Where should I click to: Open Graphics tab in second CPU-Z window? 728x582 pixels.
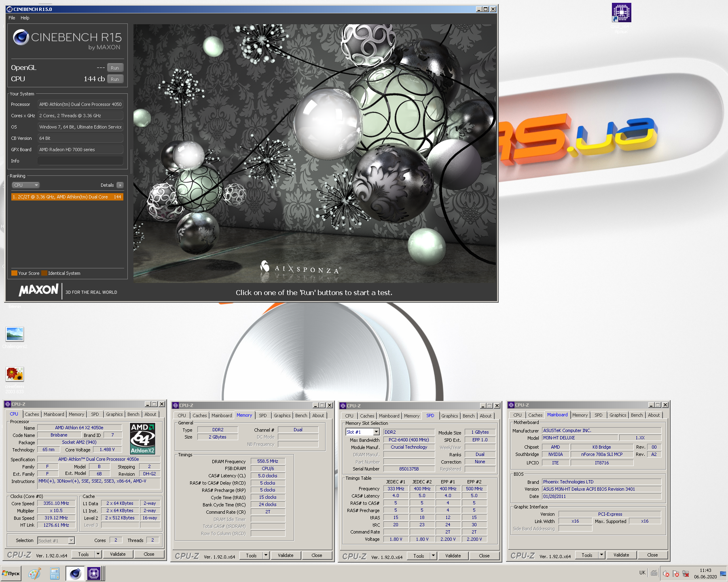click(282, 415)
